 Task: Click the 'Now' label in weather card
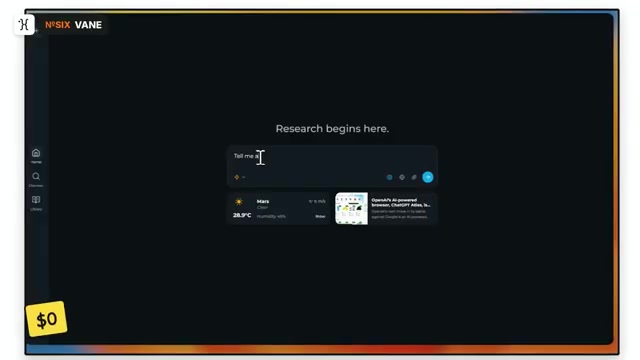pyautogui.click(x=320, y=216)
